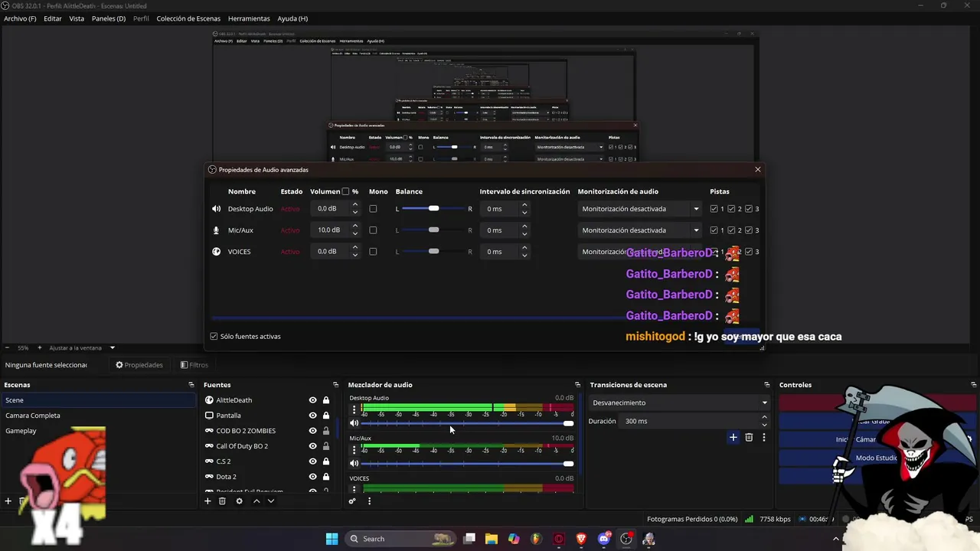Image resolution: width=980 pixels, height=551 pixels.
Task: Hide the Pantalla source
Action: coord(312,416)
